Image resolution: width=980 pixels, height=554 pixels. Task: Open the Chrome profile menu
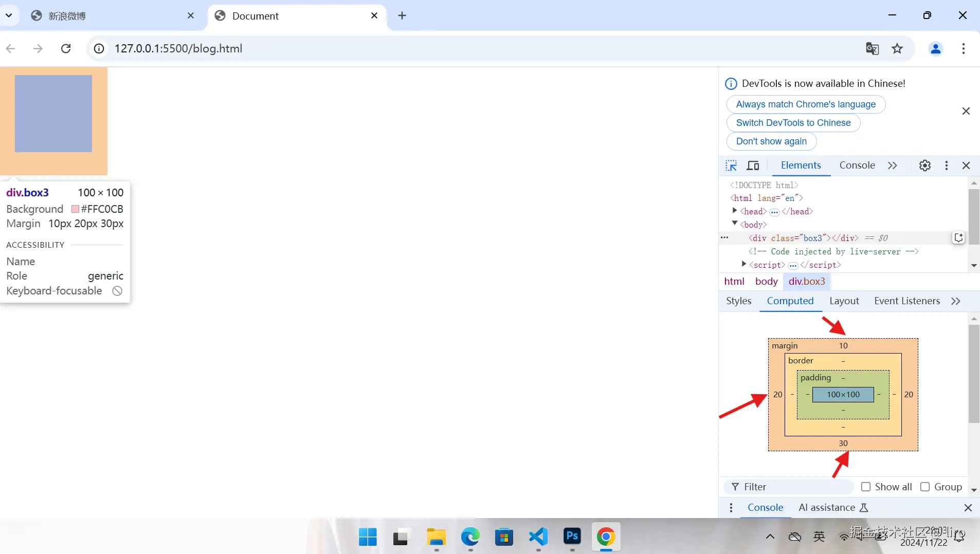coord(936,48)
